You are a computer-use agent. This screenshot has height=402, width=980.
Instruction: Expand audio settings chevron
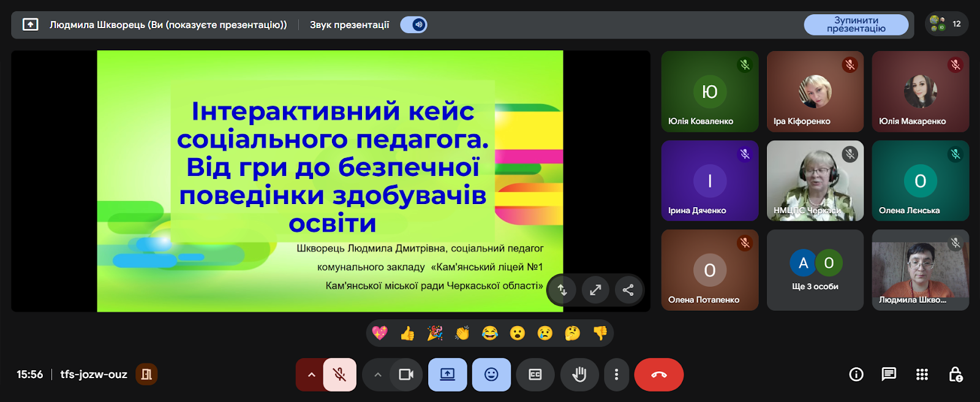(x=311, y=374)
